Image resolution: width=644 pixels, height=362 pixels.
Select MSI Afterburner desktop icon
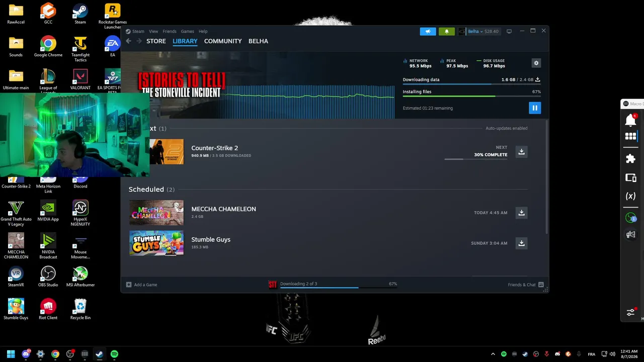click(x=80, y=277)
